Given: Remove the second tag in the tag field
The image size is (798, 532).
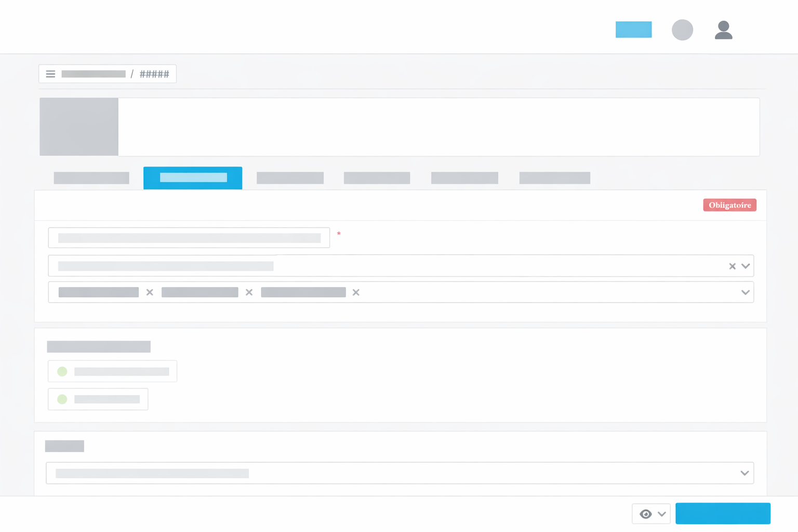Looking at the screenshot, I should (249, 292).
